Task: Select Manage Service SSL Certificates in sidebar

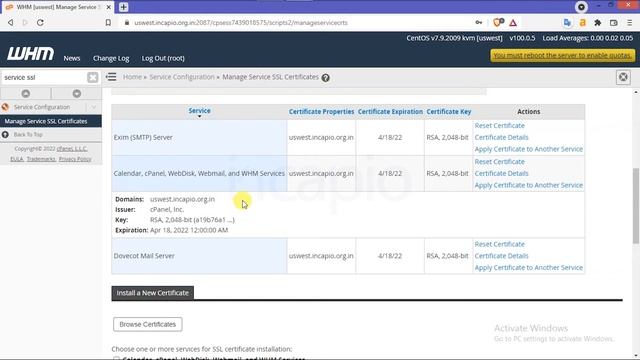Action: pyautogui.click(x=51, y=121)
